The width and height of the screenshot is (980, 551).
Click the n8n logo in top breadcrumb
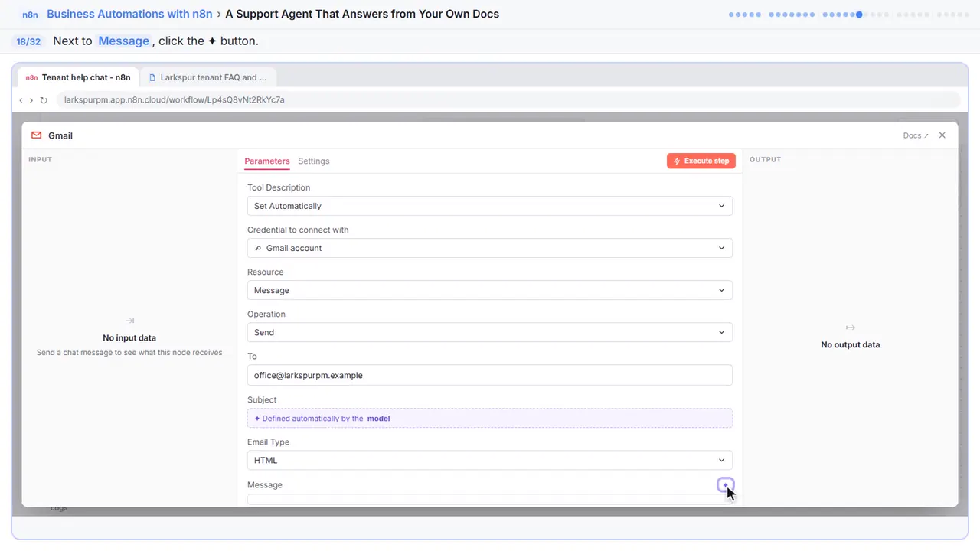[x=30, y=15]
